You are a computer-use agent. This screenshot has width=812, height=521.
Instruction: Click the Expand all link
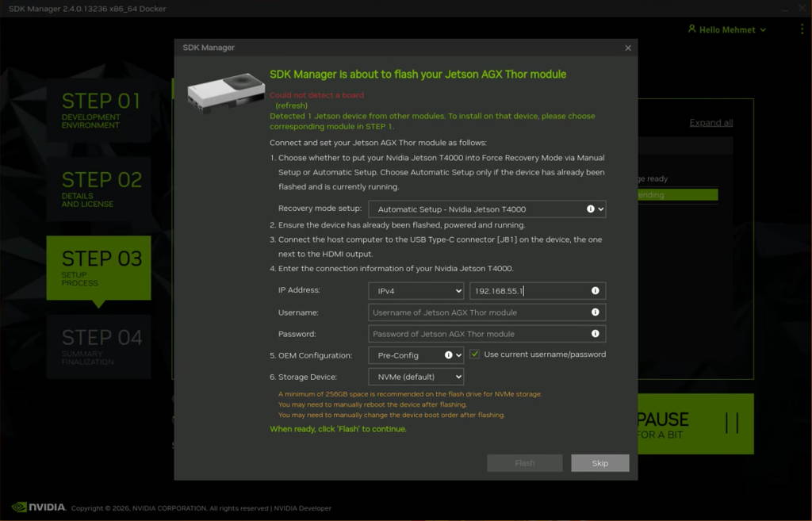(x=711, y=123)
